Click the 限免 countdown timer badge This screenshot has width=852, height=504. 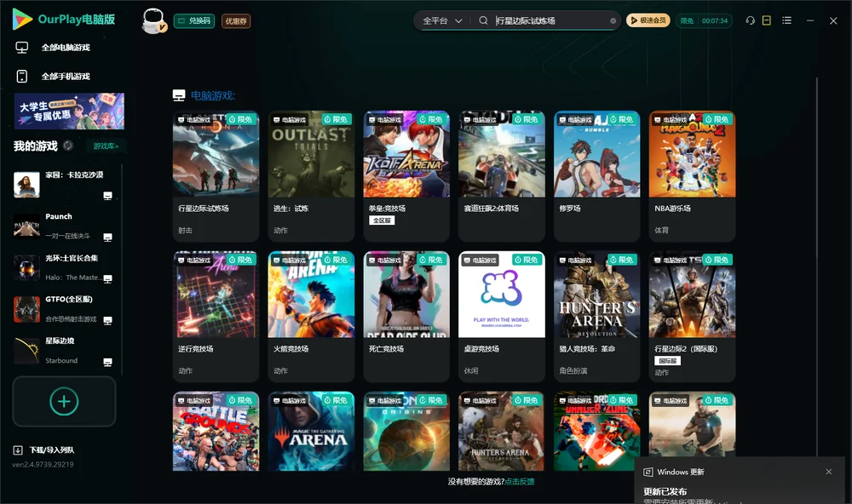(x=704, y=20)
